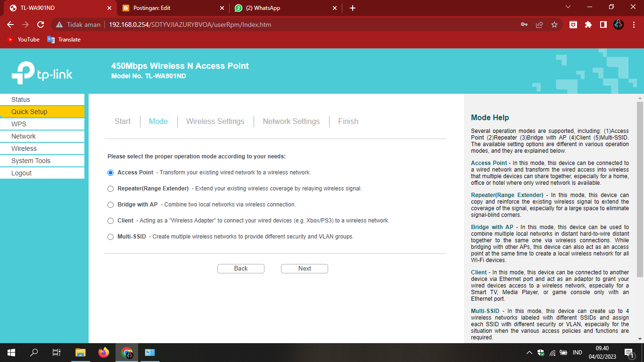
Task: Open File Explorer from the taskbar
Action: point(81,353)
